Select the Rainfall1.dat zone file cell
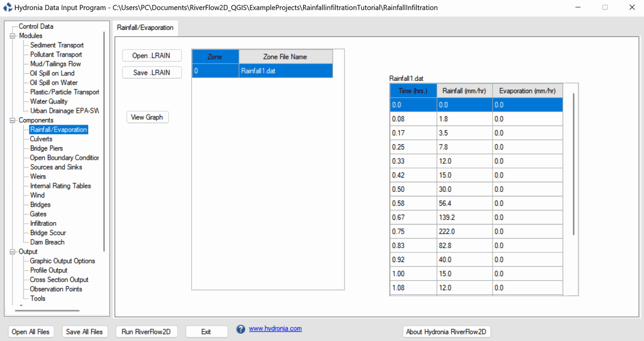Image resolution: width=644 pixels, height=341 pixels. click(285, 71)
